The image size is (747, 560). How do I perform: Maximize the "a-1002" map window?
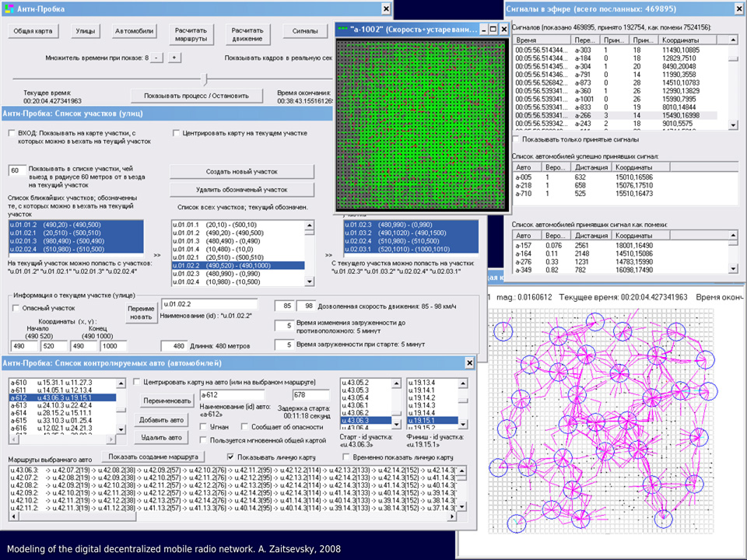(493, 30)
